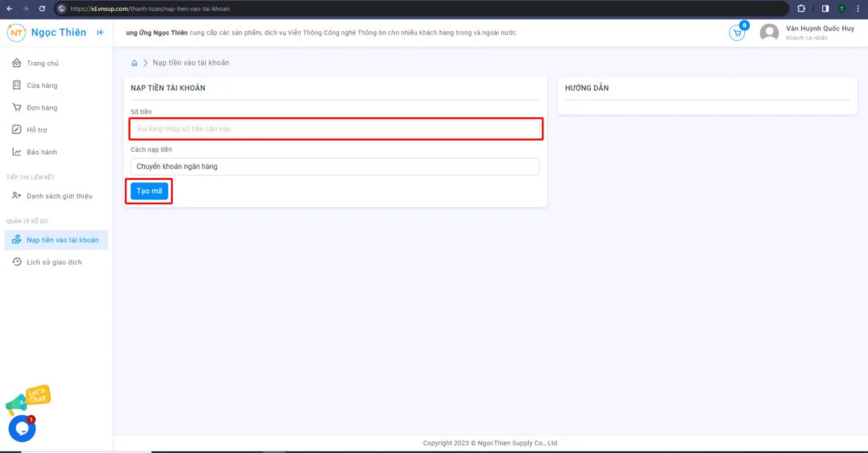Viewport: 868px width, 453px height.
Task: Go back using the browser back arrow
Action: tap(9, 8)
